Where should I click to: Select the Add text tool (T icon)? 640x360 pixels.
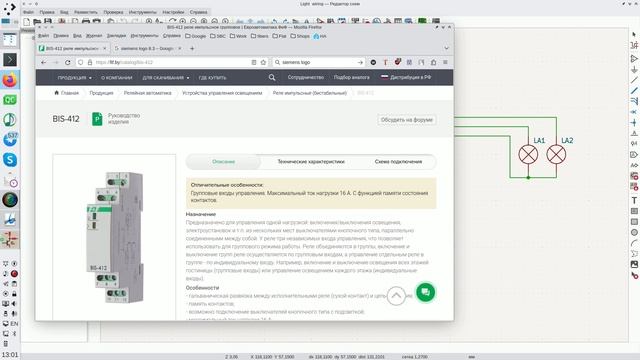(634, 200)
